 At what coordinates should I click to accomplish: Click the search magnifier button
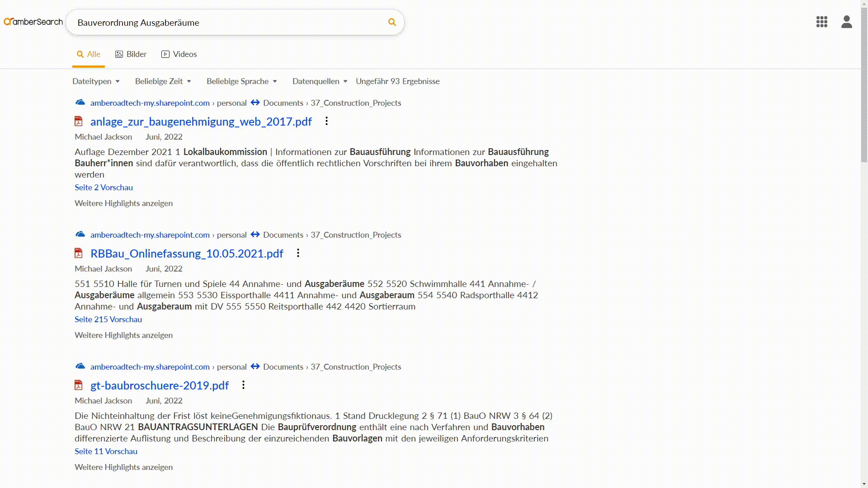[392, 22]
